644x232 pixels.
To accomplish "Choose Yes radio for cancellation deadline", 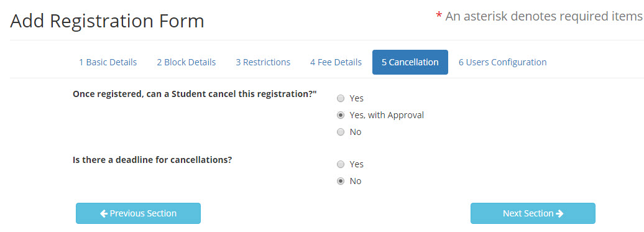I will click(341, 164).
